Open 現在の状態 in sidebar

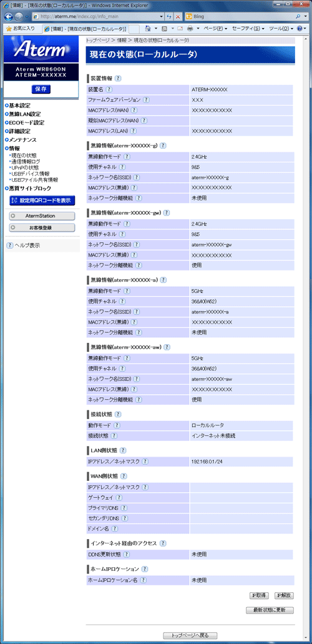coord(24,156)
